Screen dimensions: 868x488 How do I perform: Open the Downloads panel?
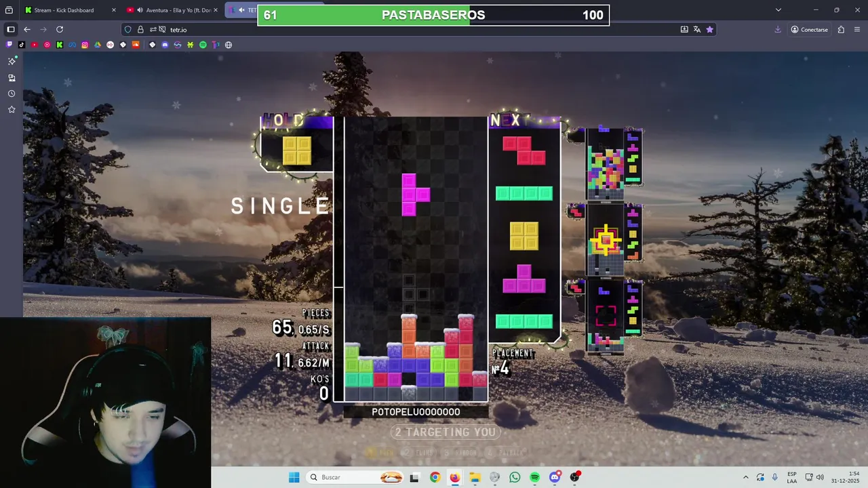pos(778,30)
